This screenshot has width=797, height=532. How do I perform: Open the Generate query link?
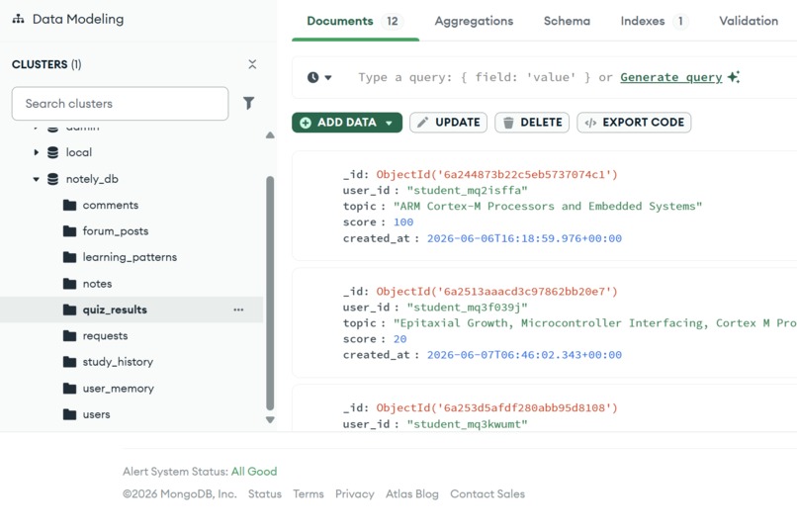[x=671, y=77]
